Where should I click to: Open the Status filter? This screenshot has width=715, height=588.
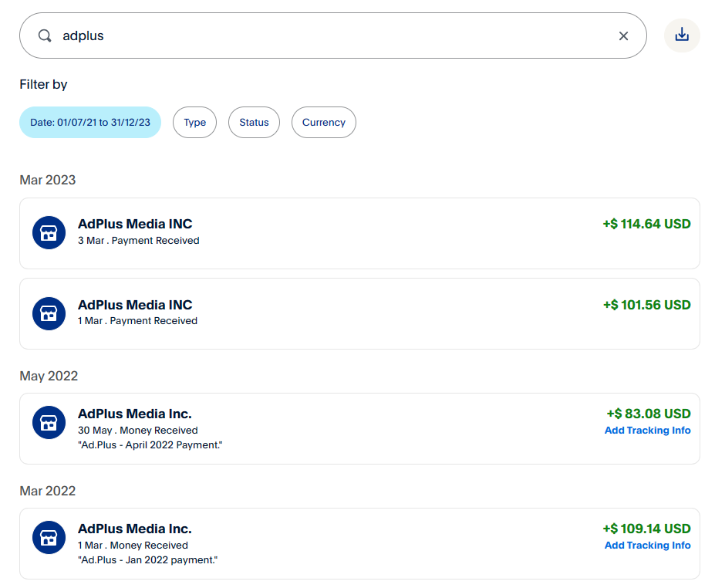(254, 122)
